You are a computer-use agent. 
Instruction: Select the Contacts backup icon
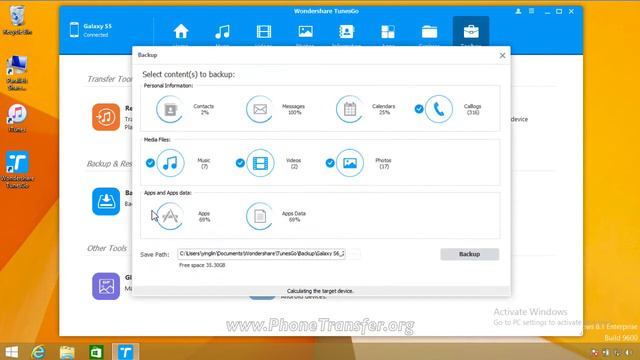(x=170, y=109)
